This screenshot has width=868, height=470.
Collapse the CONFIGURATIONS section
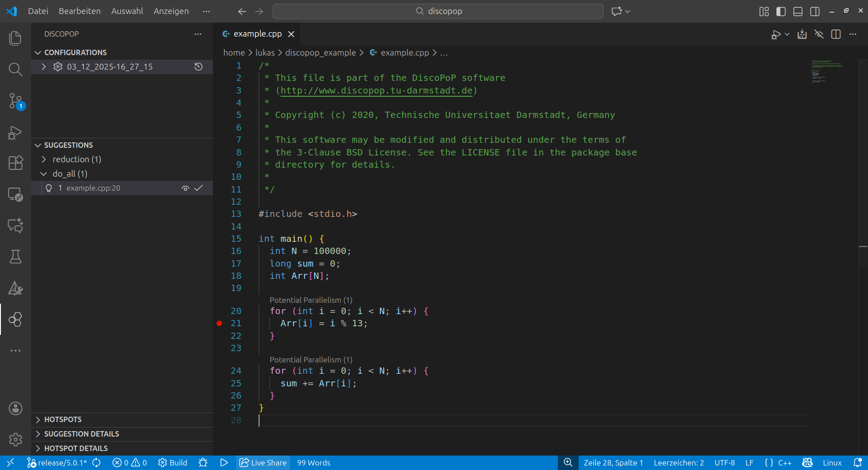[x=122, y=52]
